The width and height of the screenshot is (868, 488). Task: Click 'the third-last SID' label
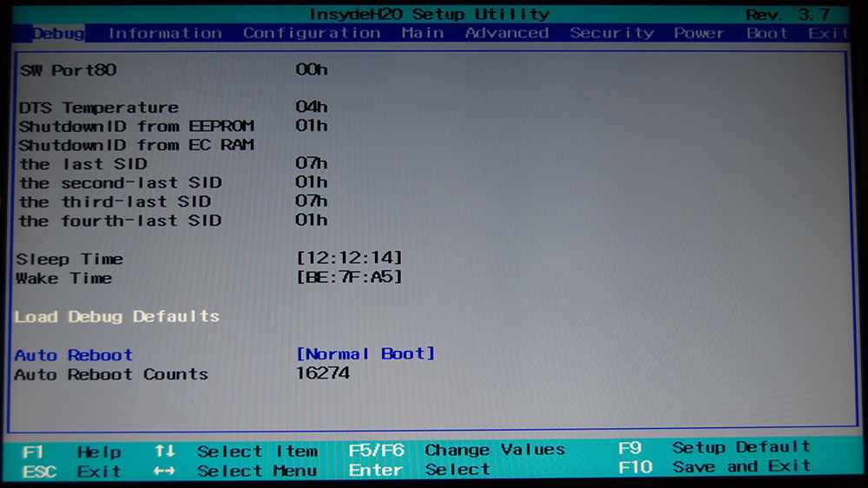point(115,201)
